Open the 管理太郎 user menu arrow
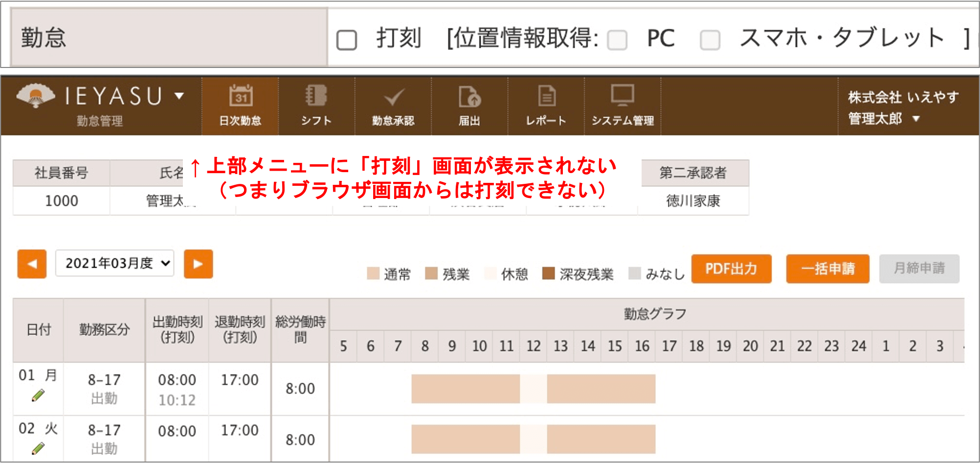This screenshot has width=980, height=463. pos(916,119)
